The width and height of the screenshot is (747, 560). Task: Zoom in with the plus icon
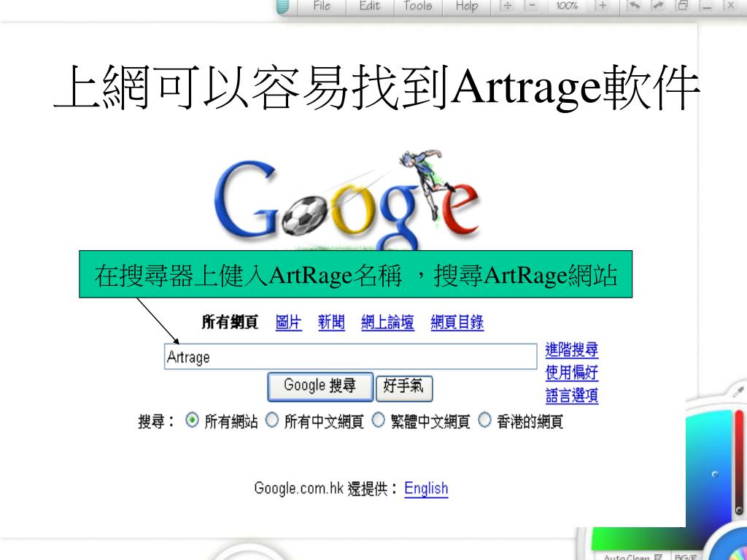tap(603, 6)
